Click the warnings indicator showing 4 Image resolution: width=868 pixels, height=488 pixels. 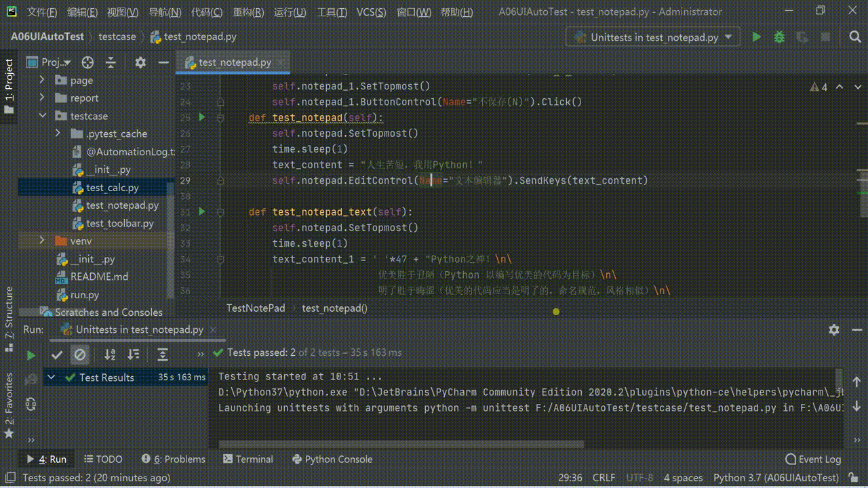point(818,87)
